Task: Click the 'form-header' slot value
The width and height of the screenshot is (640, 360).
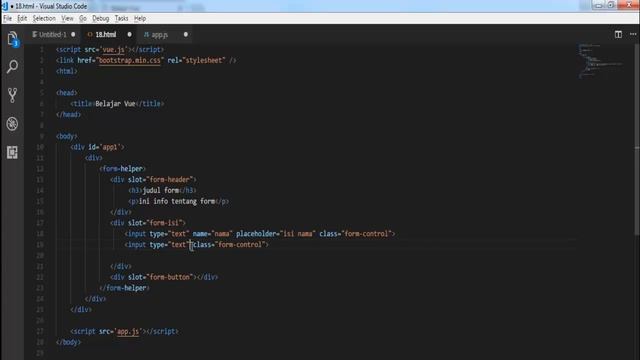Action: (x=170, y=180)
